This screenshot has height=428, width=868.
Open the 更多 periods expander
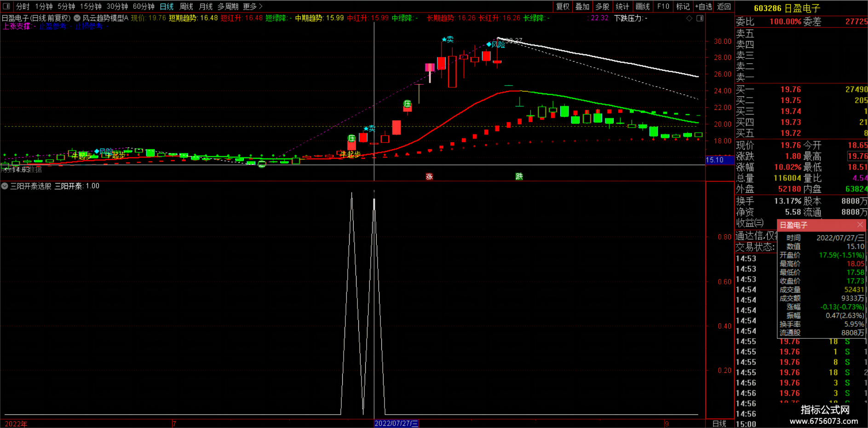pos(253,6)
